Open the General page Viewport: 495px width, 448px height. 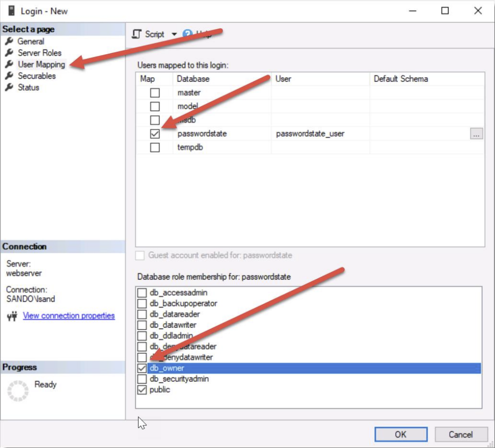click(31, 41)
